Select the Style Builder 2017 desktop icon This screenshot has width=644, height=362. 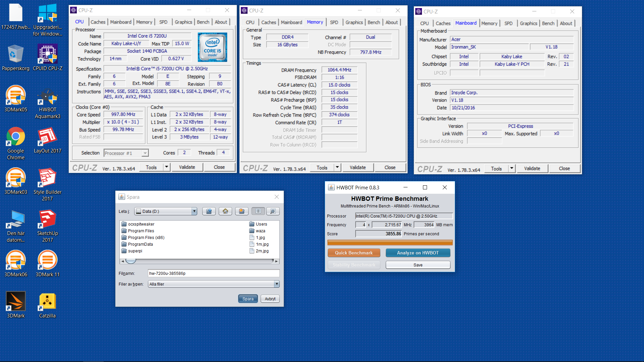[x=47, y=185]
